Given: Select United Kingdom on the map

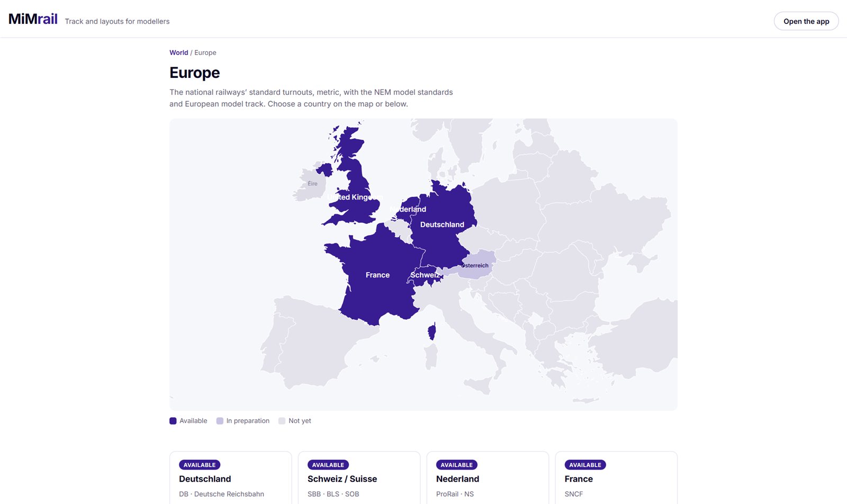Looking at the screenshot, I should pyautogui.click(x=355, y=197).
